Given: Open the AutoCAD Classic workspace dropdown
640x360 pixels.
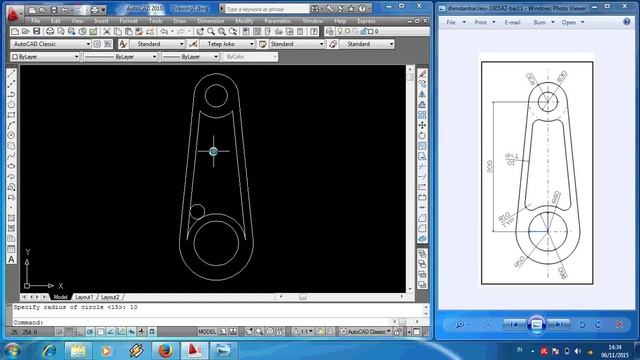Looking at the screenshot, I should click(51, 44).
